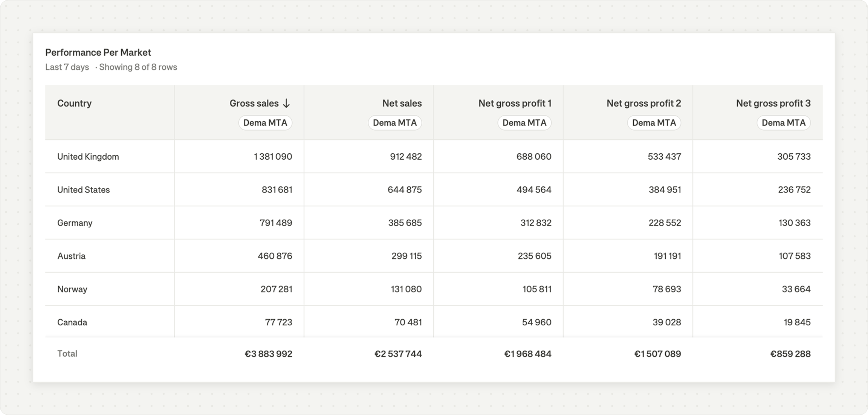Click the Net gross profit 1 header
This screenshot has width=868, height=415.
[515, 104]
